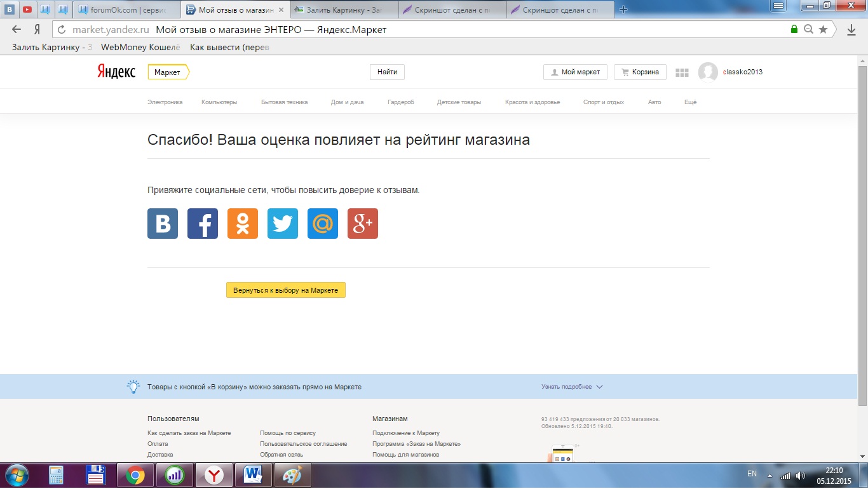The image size is (868, 489).
Task: Link your Twitter account icon
Action: [x=283, y=224]
